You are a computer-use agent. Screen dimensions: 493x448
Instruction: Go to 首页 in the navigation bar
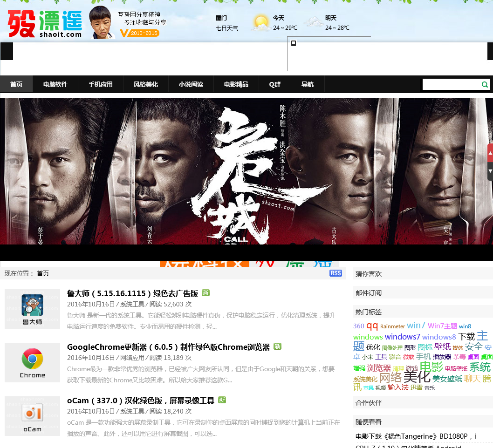coord(16,84)
